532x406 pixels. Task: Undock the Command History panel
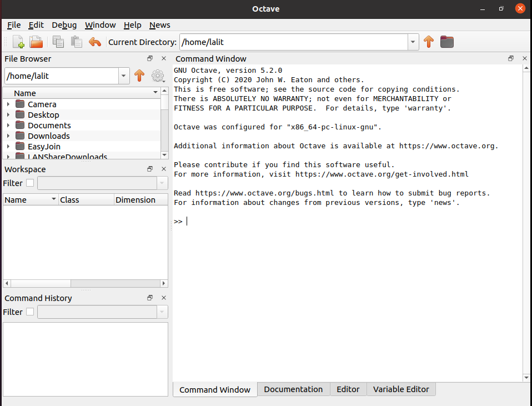tap(149, 298)
